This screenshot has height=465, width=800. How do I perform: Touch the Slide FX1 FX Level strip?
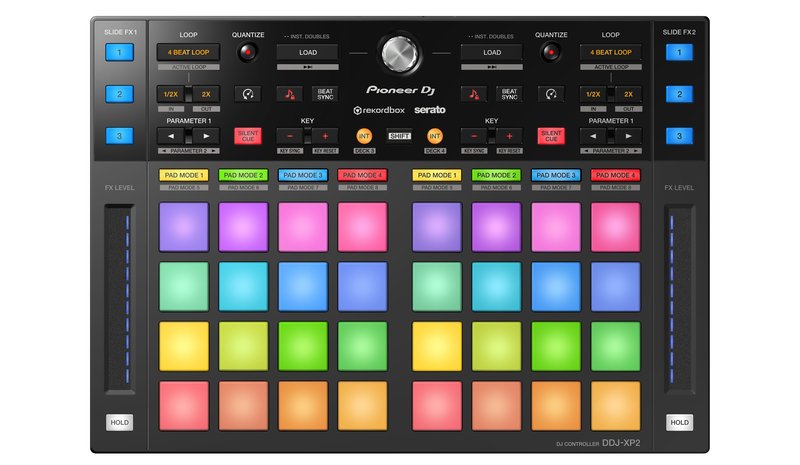tap(120, 299)
